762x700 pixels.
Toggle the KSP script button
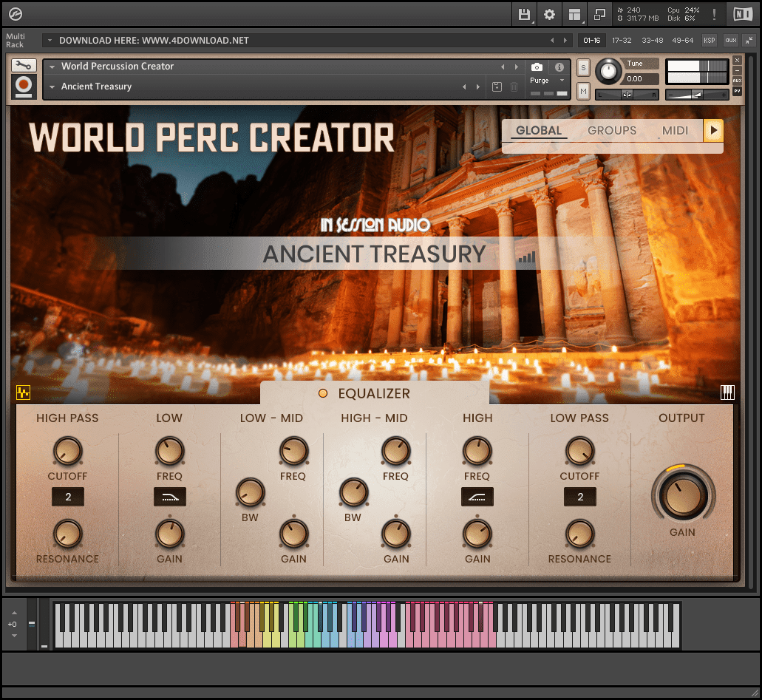pos(709,41)
